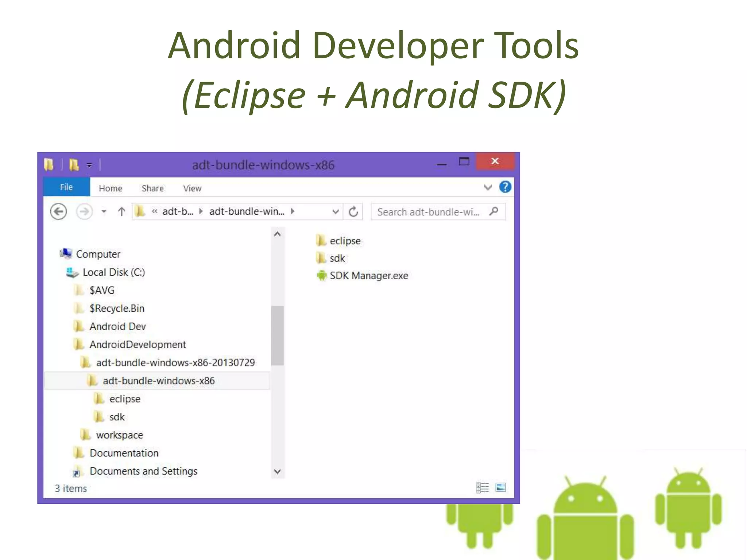The width and height of the screenshot is (747, 560).
Task: Select the sdk folder in file list
Action: tap(330, 258)
